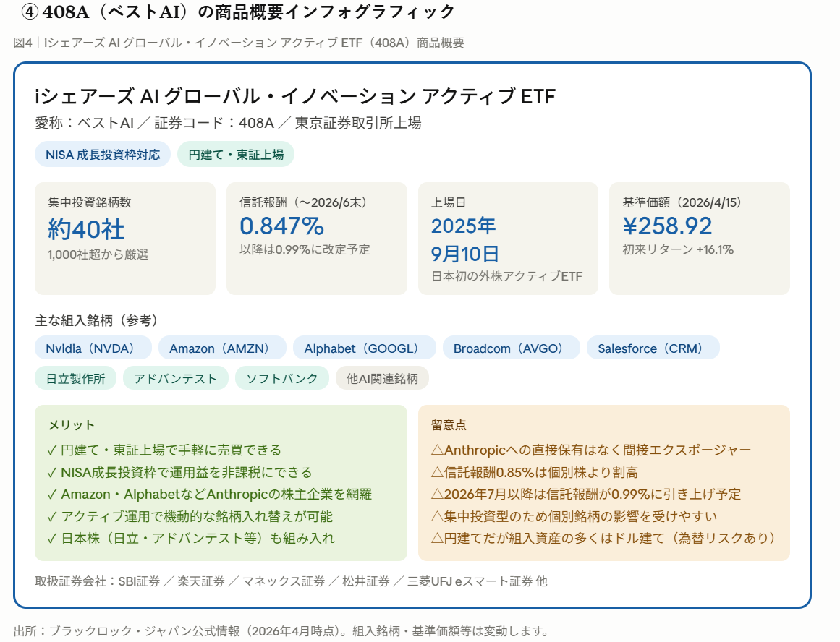840x642 pixels.
Task: Open the 集中投資銘柄数 約40社 card
Action: 125,238
